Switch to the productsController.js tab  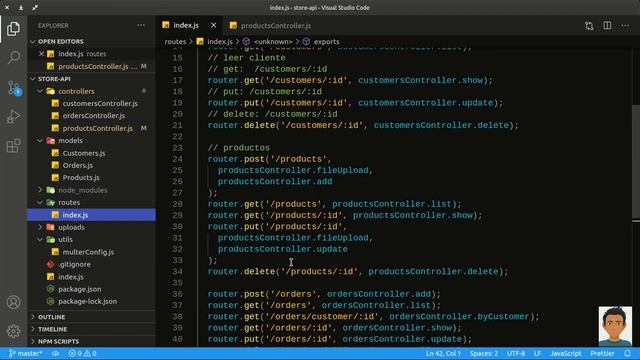pyautogui.click(x=276, y=25)
